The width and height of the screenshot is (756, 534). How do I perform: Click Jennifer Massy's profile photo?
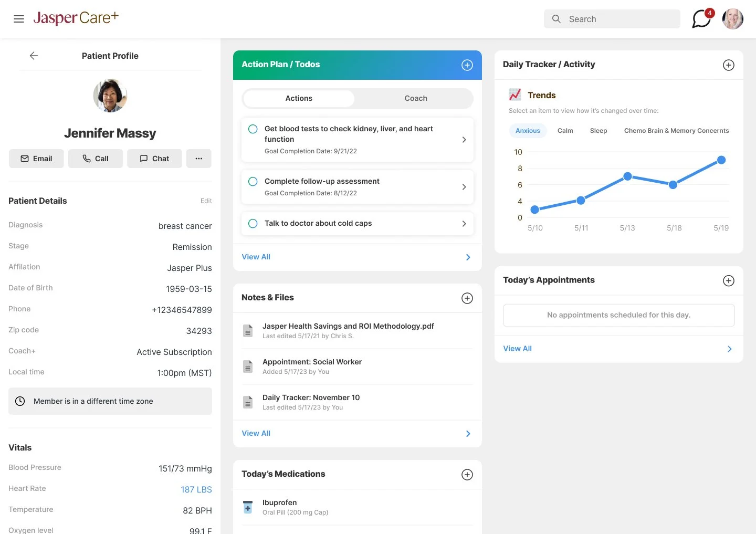(x=110, y=96)
